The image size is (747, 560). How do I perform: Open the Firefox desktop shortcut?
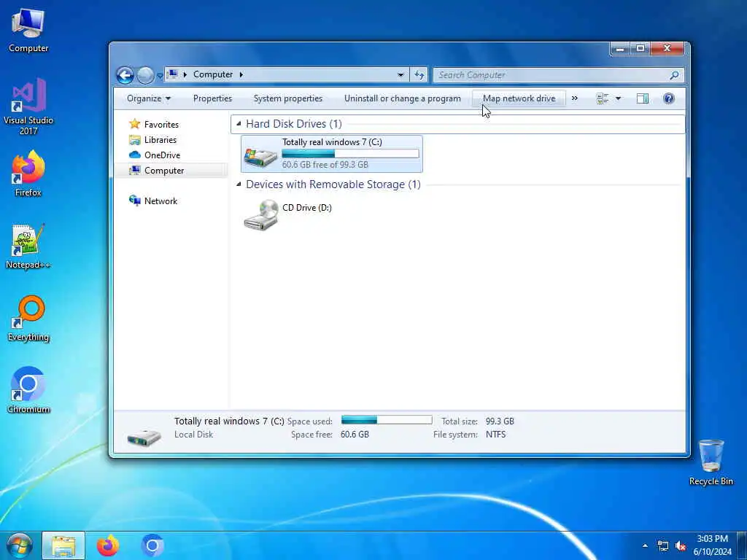click(x=28, y=174)
